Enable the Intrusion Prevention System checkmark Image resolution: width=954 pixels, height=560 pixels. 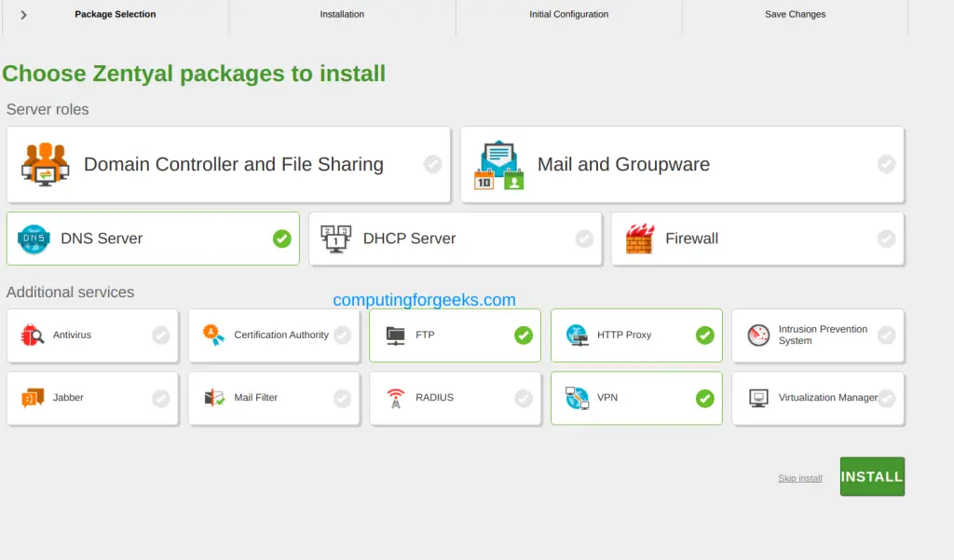pos(887,335)
